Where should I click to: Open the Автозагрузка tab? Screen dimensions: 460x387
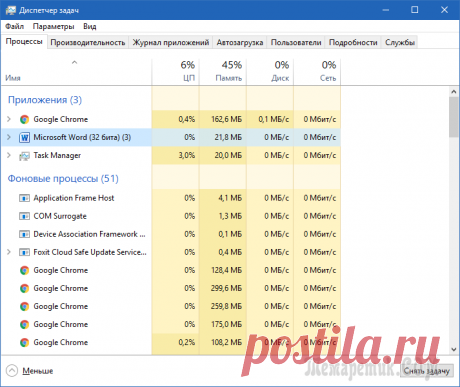tap(240, 43)
